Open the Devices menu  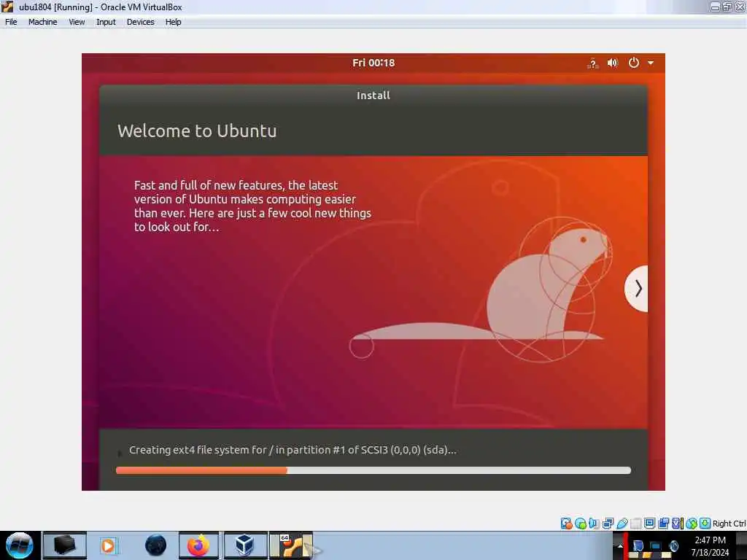[141, 22]
